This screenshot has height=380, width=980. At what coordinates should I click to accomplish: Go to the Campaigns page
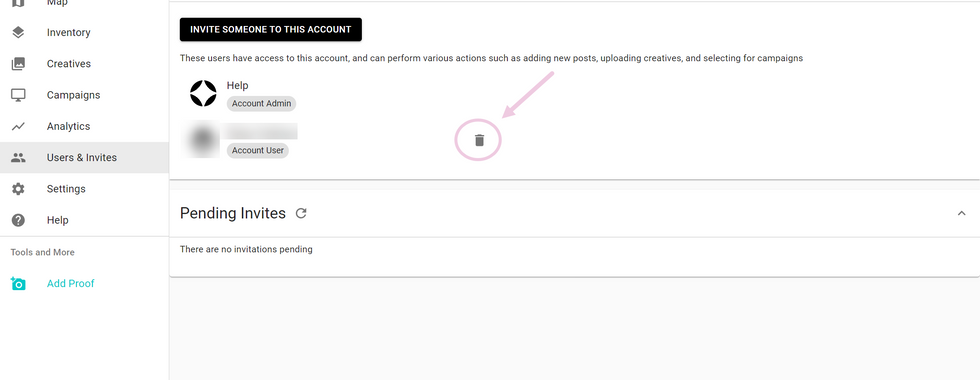(84, 95)
